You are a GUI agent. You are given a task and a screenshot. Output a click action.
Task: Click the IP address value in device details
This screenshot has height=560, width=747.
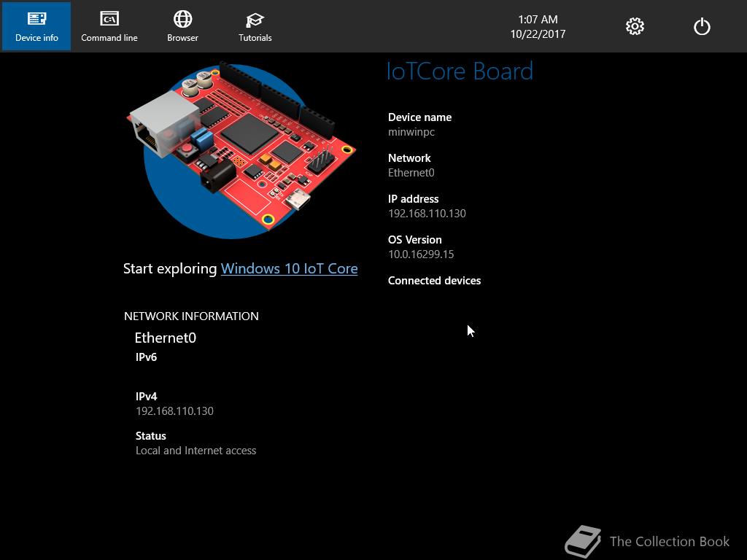pyautogui.click(x=427, y=214)
